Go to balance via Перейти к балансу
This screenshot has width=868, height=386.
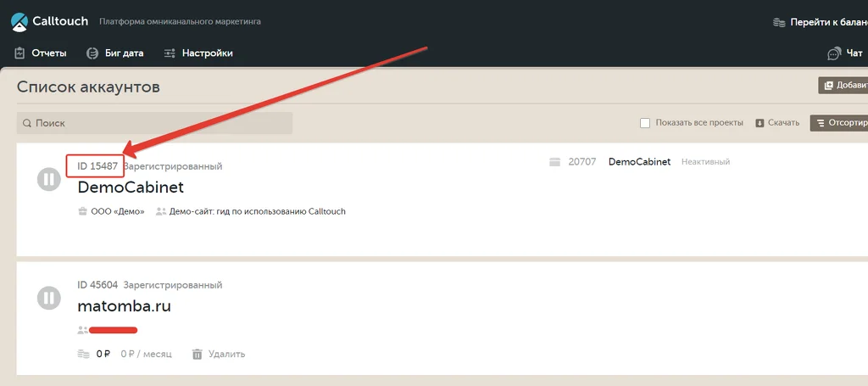point(829,22)
